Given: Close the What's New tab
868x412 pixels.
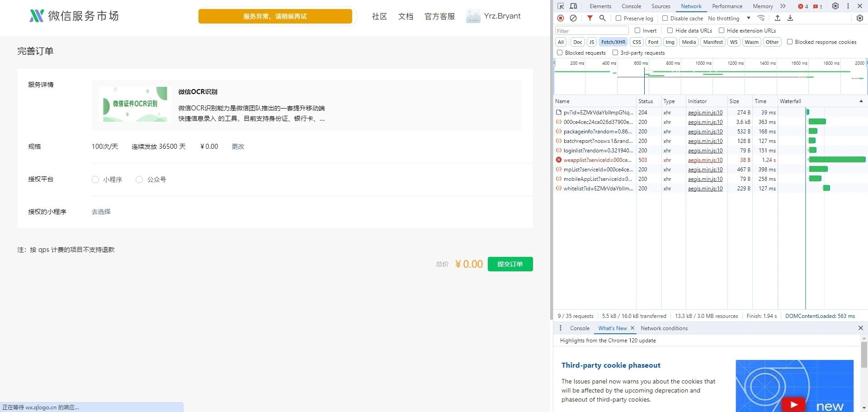Looking at the screenshot, I should click(632, 328).
